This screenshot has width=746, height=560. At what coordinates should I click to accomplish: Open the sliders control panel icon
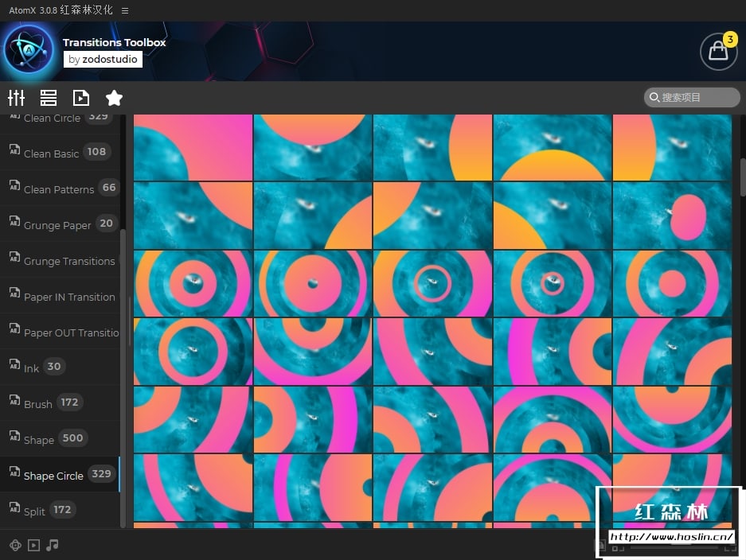(x=16, y=98)
